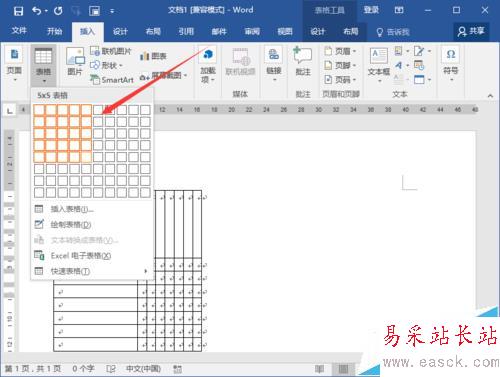Click the 第1页 page count in status bar
500x377 pixels.
tap(33, 369)
